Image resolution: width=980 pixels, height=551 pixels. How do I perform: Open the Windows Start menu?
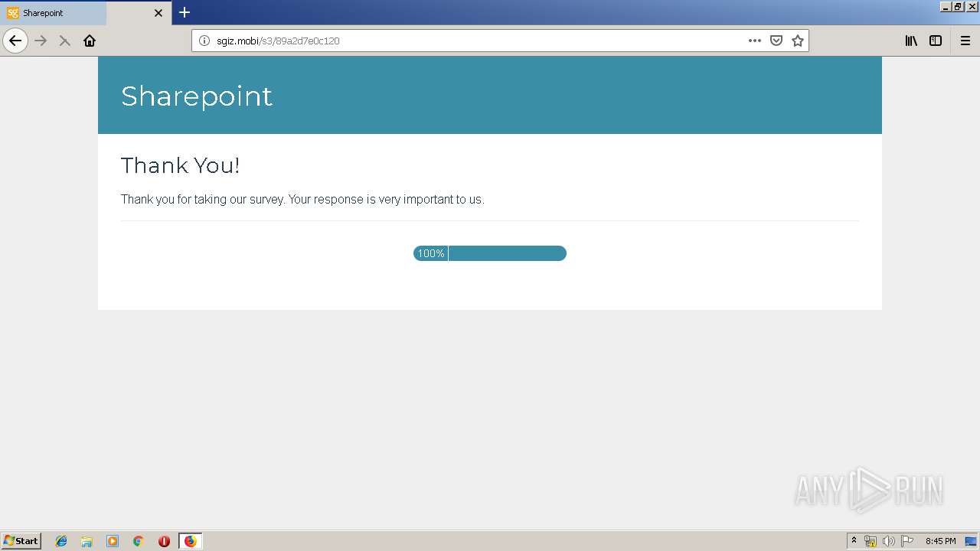pos(21,540)
